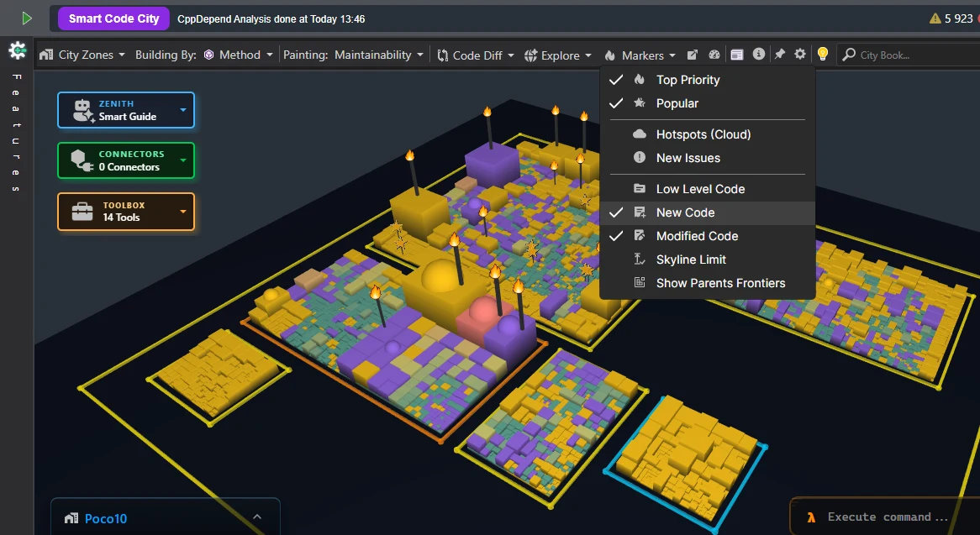980x535 pixels.
Task: Click the pin icon in toolbar
Action: click(x=779, y=55)
